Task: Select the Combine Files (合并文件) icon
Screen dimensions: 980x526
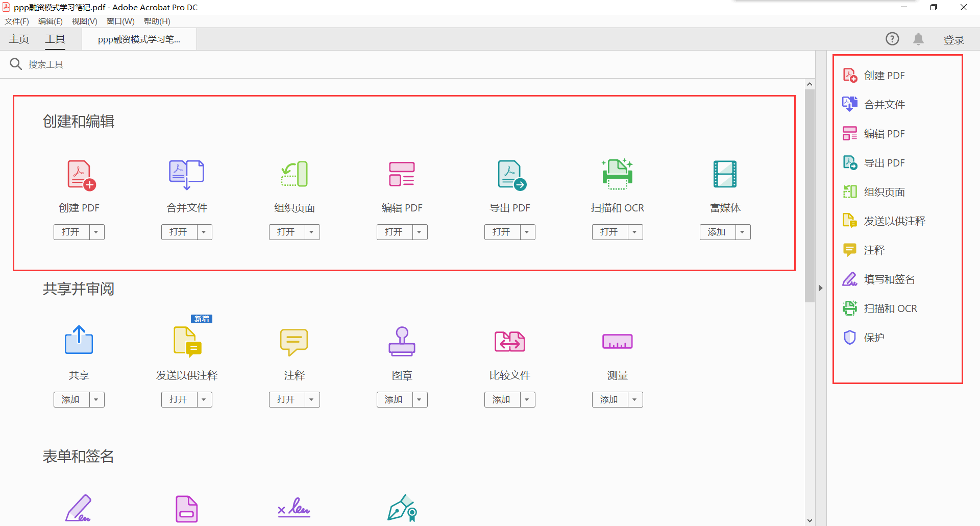Action: tap(186, 175)
